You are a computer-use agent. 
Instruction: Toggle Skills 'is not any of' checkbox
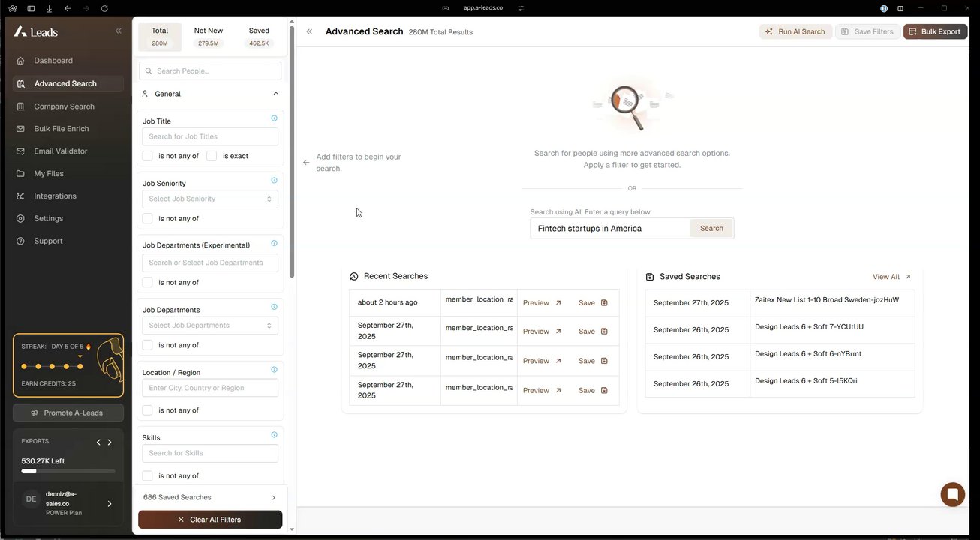(x=148, y=476)
